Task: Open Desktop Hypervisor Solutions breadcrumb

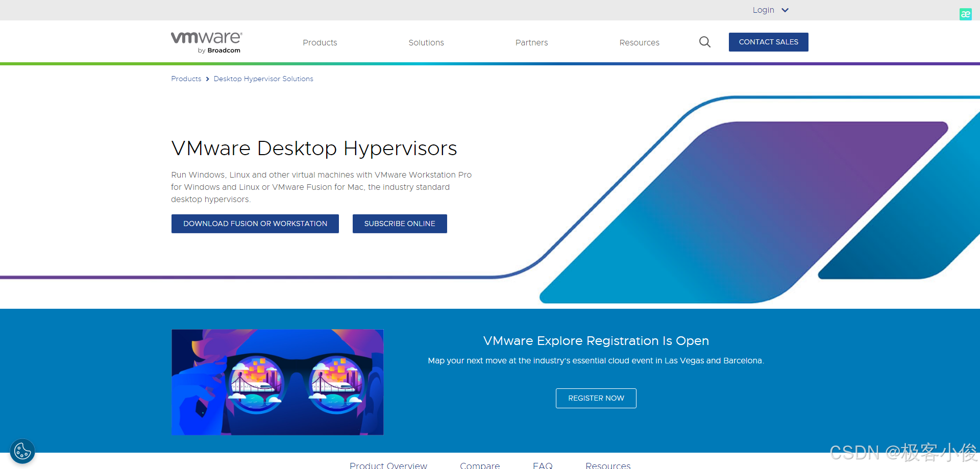Action: pos(263,79)
